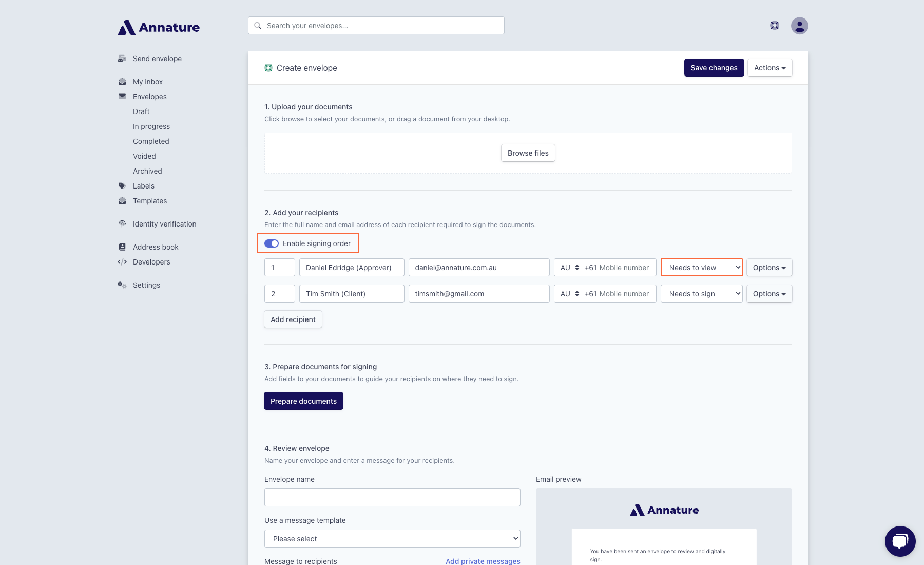924x565 pixels.
Task: Open Completed envelopes
Action: click(x=151, y=141)
